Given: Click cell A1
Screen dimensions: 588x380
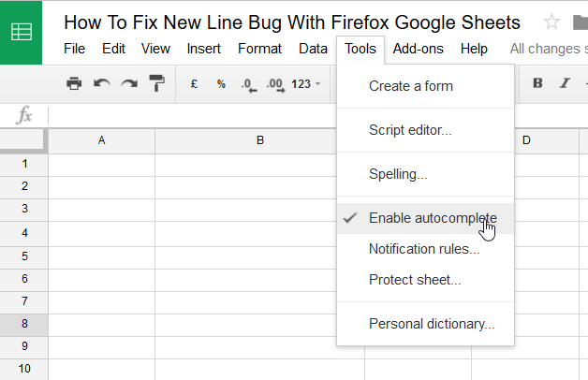Looking at the screenshot, I should tap(102, 165).
